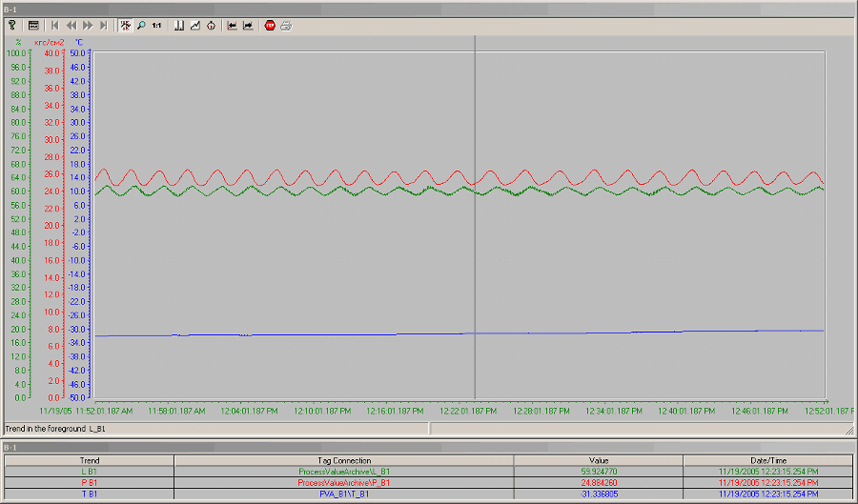
Task: Click the Tag Connection column header
Action: [343, 459]
